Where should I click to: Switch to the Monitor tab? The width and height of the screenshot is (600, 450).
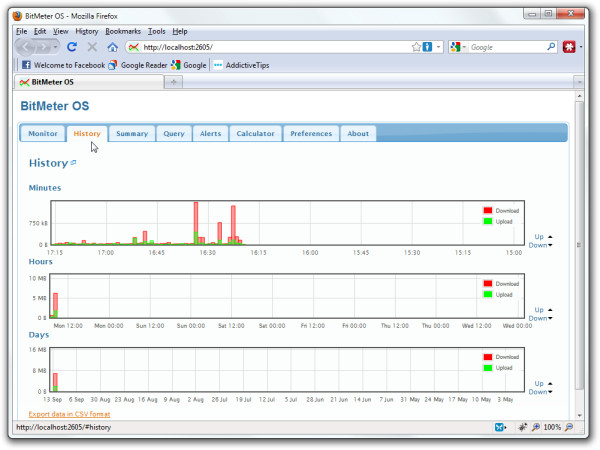point(43,134)
